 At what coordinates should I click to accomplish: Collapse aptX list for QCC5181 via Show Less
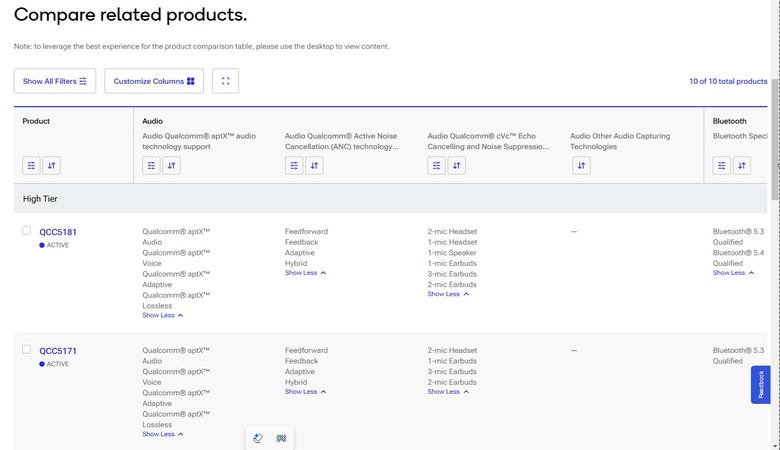point(163,315)
